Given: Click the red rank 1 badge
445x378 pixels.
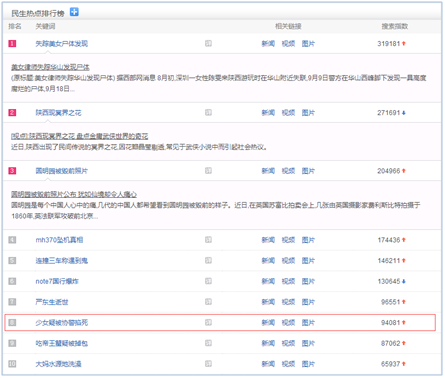Looking at the screenshot, I should 12,43.
